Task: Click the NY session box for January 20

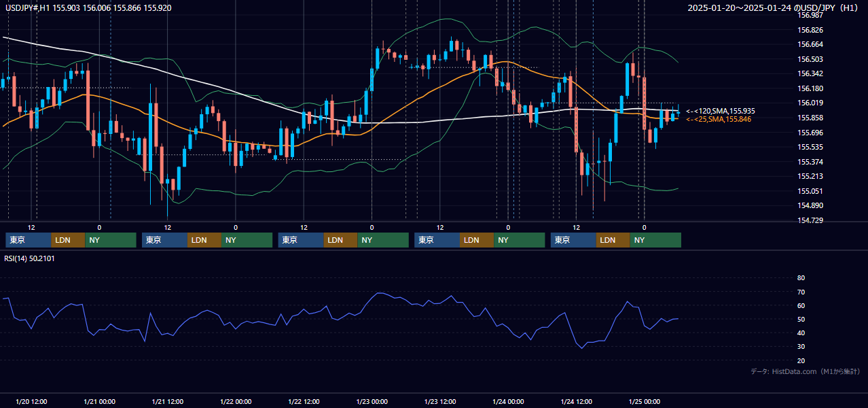Action: (x=111, y=240)
